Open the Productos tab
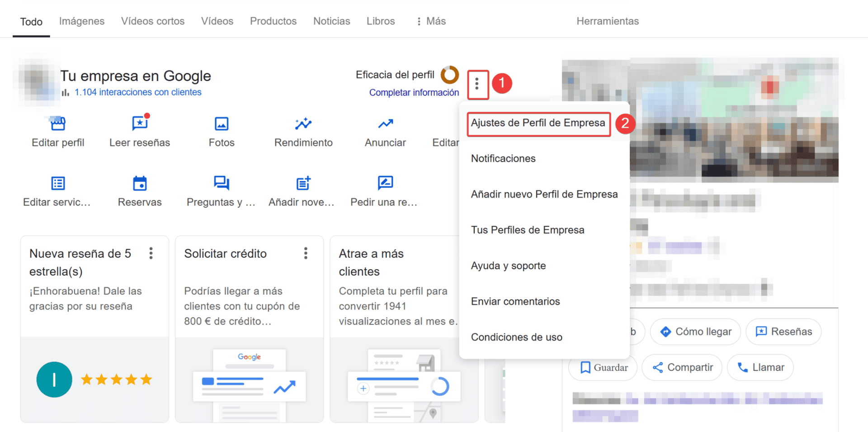Screen dimensions: 868x432 [x=273, y=21]
